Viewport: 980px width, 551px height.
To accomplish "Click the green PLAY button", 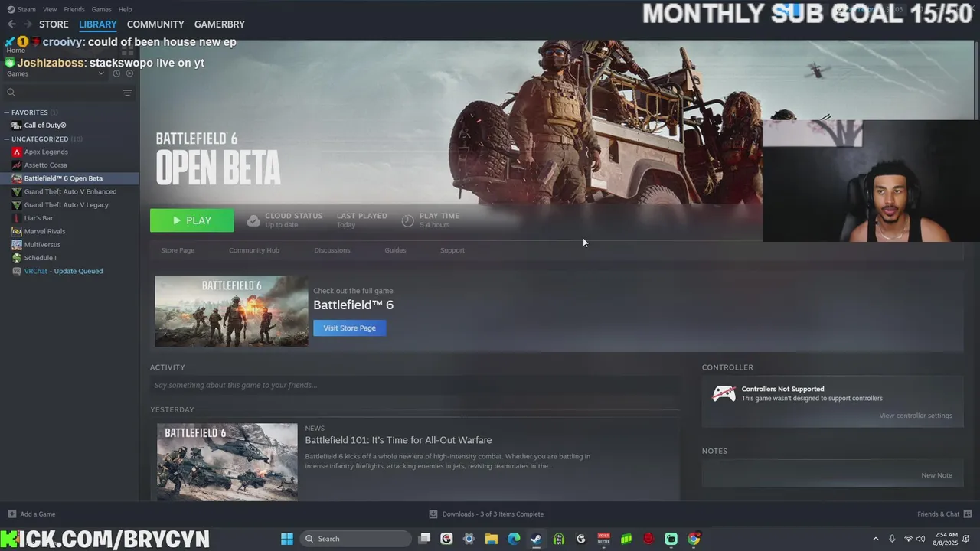I will [x=191, y=220].
